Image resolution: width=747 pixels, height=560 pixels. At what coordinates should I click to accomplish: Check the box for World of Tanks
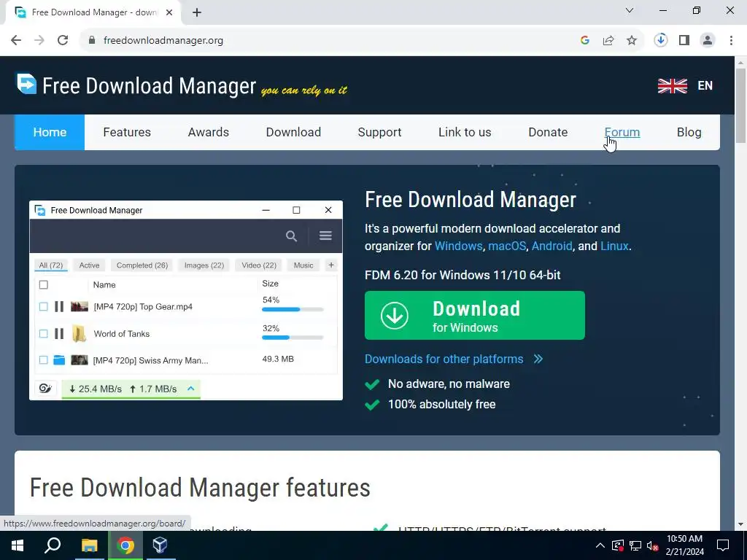click(43, 334)
